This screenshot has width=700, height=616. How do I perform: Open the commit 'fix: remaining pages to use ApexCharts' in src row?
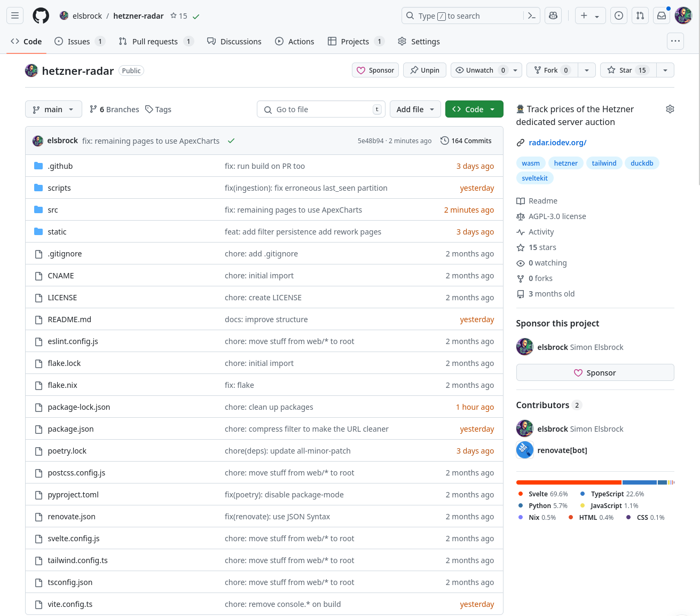(293, 210)
